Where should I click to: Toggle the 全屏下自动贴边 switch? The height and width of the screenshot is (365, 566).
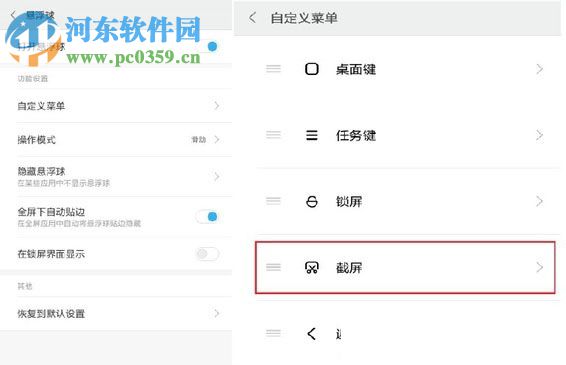pos(208,217)
